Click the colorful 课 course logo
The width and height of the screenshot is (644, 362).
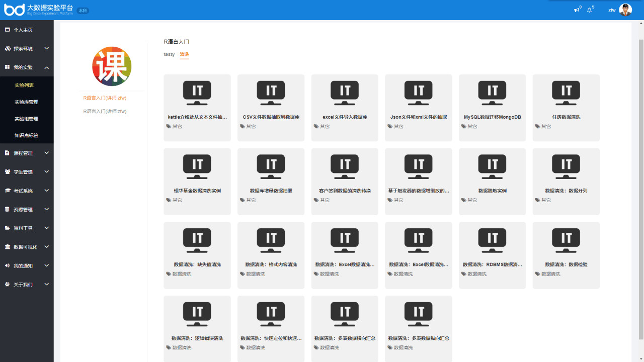[112, 66]
